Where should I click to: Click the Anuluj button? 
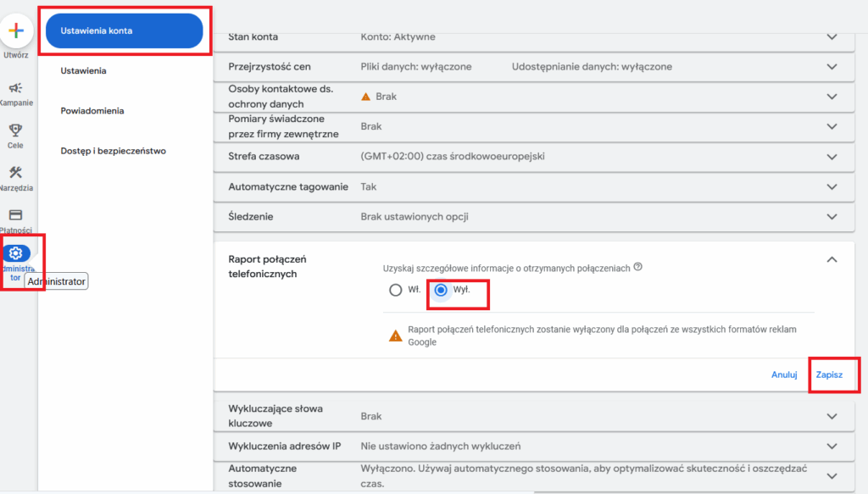[x=784, y=375]
